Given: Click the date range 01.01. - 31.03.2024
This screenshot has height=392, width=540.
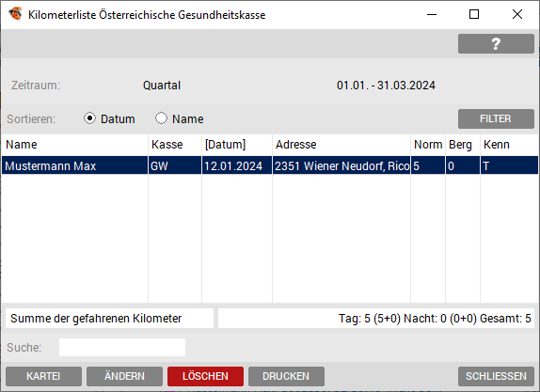Looking at the screenshot, I should pos(386,86).
